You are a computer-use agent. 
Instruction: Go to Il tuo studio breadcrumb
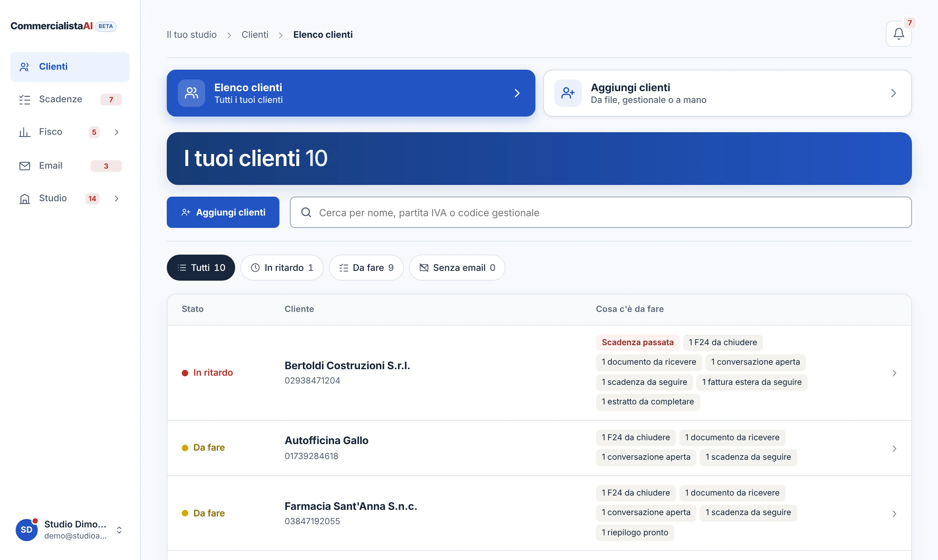[x=192, y=34]
